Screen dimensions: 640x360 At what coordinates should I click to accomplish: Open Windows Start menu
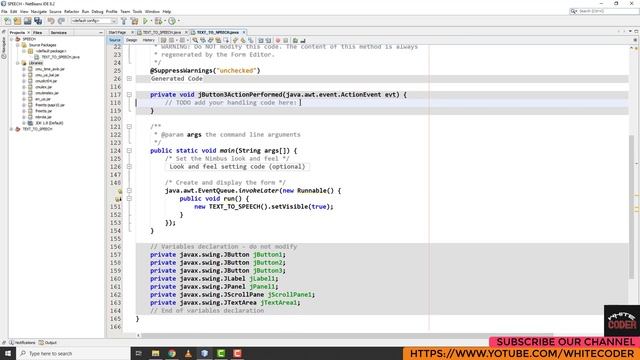[8, 353]
